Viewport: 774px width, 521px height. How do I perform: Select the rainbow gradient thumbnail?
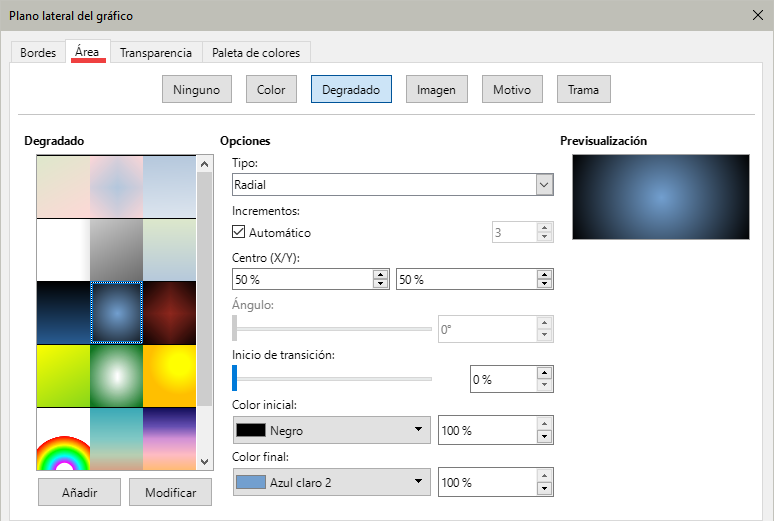tap(63, 440)
